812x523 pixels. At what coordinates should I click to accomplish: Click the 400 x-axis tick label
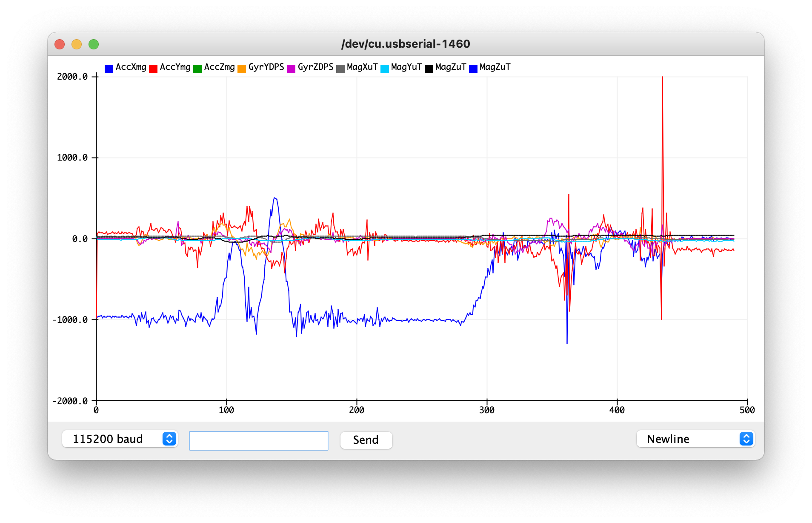click(617, 410)
